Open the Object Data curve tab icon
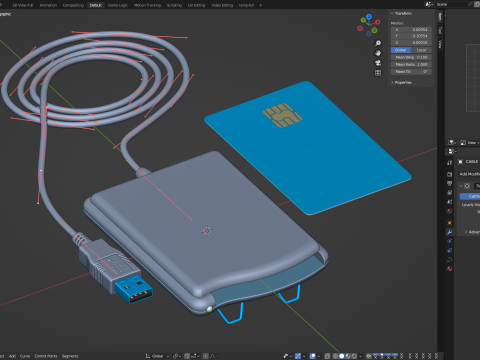Screen dimensions: 480x360 tap(450, 260)
